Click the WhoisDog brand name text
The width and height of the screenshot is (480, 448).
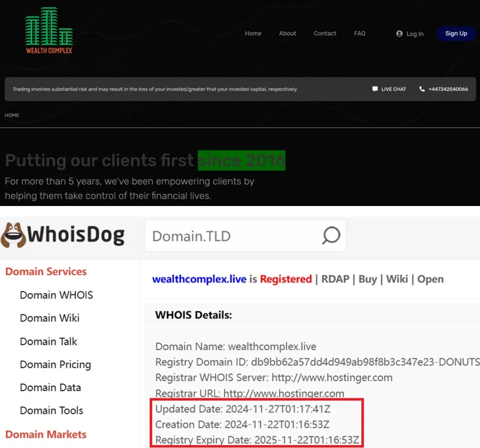tap(76, 235)
